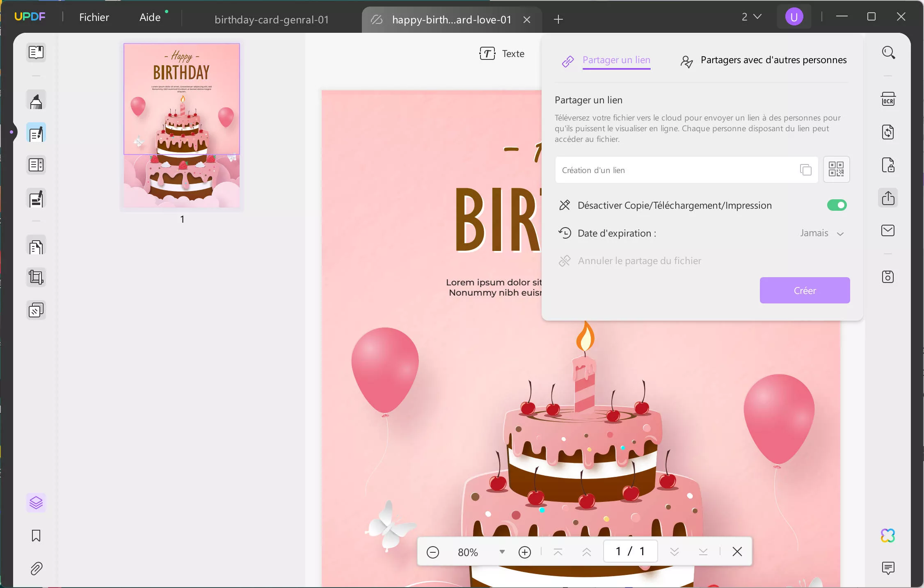The width and height of the screenshot is (924, 588).
Task: Select the Edit PDF tool in sidebar
Action: (36, 133)
